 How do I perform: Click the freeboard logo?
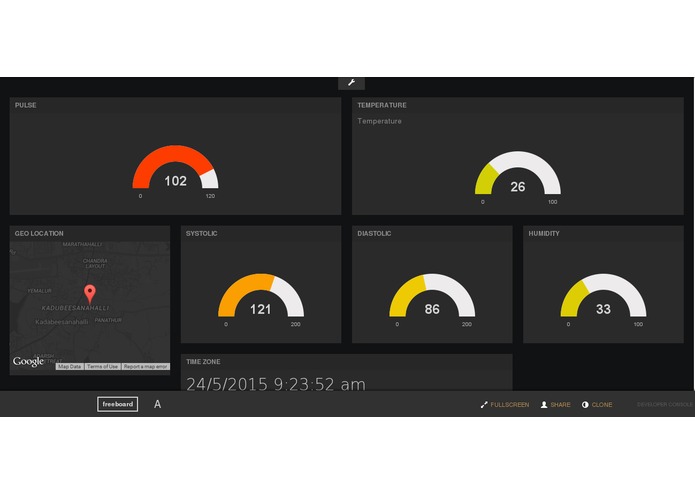117,404
